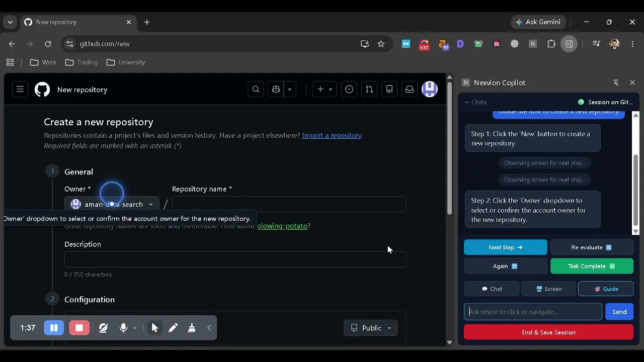
Task: Open the user avatar menu on GitHub
Action: (430, 89)
